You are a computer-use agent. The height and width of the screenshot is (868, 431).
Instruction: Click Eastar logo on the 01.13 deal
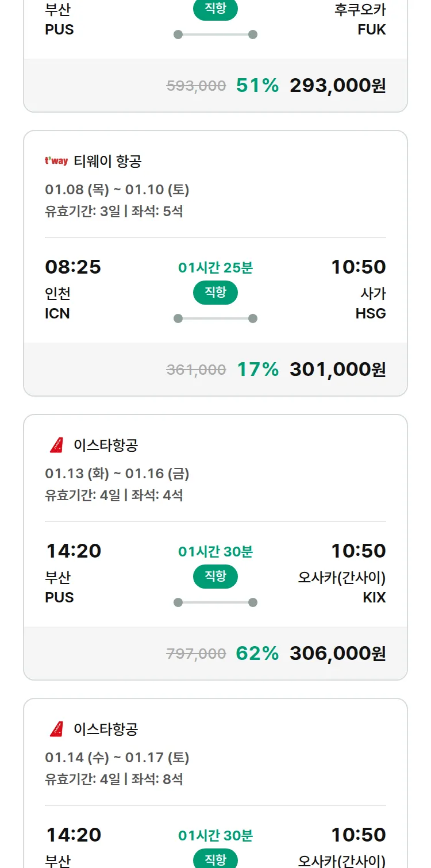pos(56,445)
